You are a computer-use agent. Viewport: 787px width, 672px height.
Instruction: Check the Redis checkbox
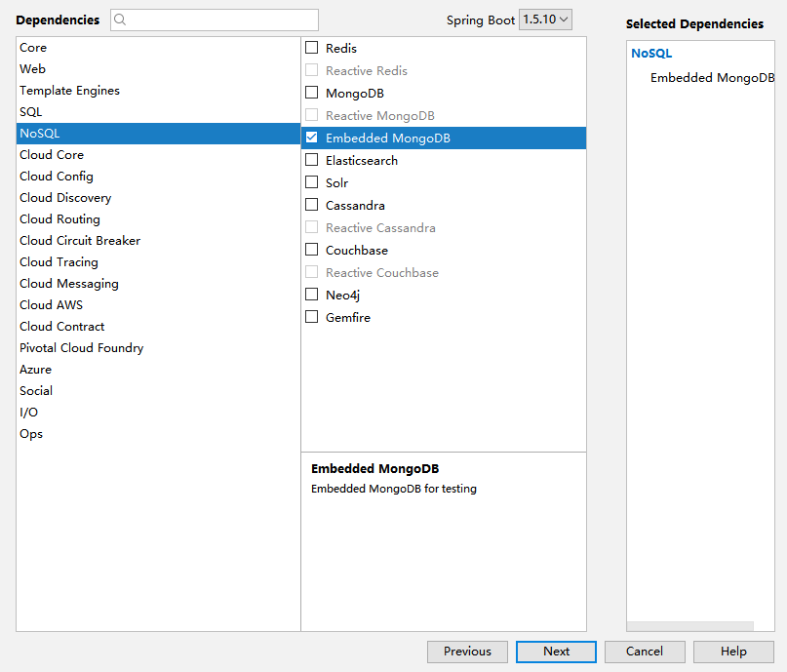(312, 48)
